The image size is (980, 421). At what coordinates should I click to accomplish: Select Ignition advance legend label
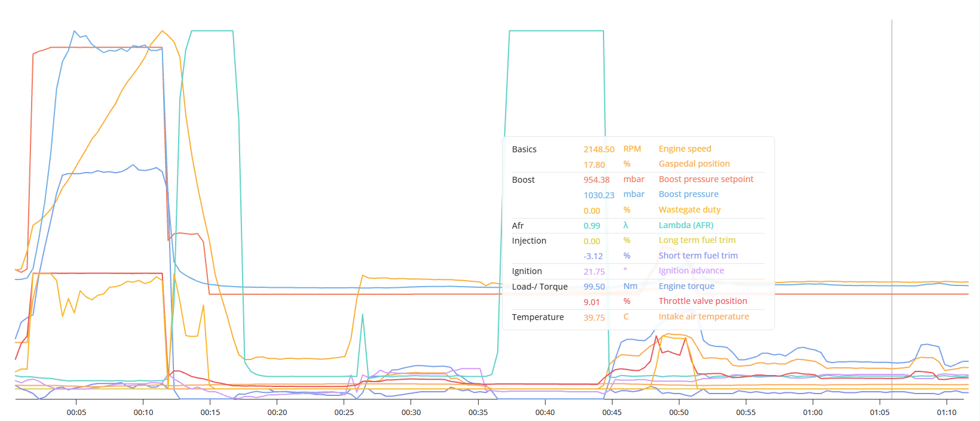(691, 271)
